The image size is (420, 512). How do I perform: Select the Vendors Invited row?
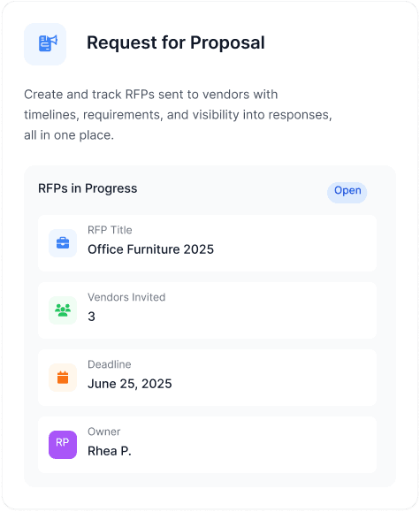[208, 310]
